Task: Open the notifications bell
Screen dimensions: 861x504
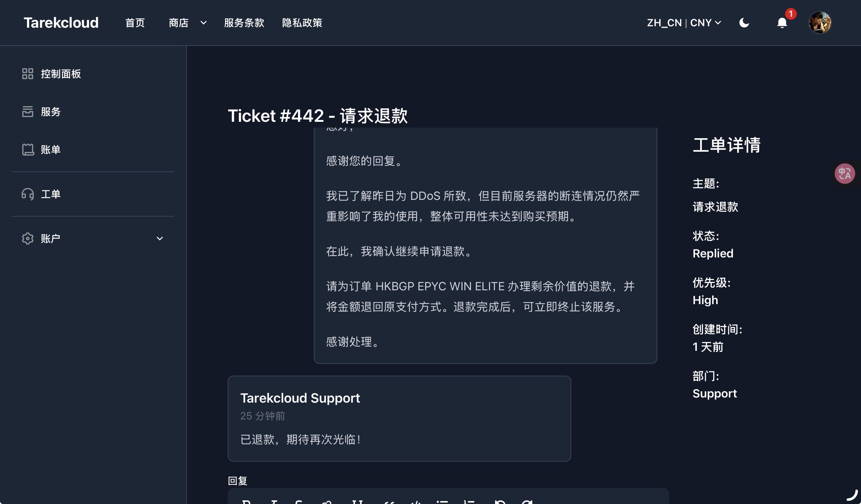Action: (782, 23)
